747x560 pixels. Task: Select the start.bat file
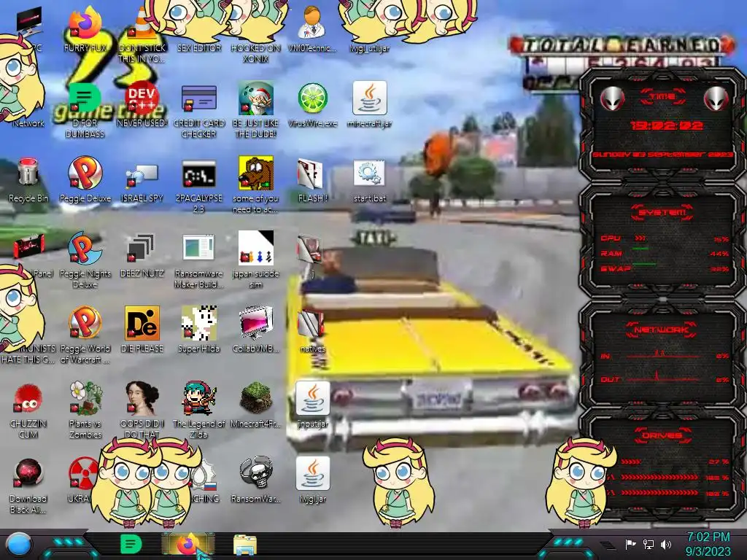[x=369, y=179]
